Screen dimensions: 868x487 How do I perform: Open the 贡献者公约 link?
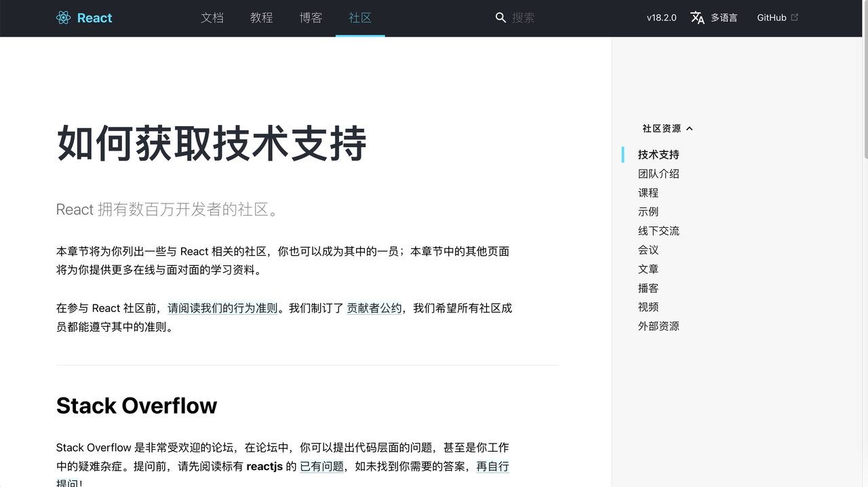pyautogui.click(x=374, y=308)
